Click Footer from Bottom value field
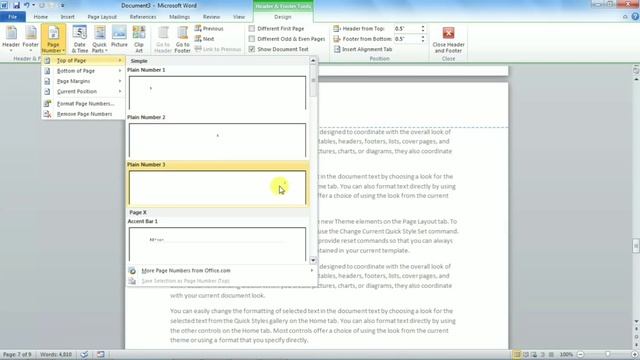Image resolution: width=640 pixels, height=360 pixels. coord(407,39)
